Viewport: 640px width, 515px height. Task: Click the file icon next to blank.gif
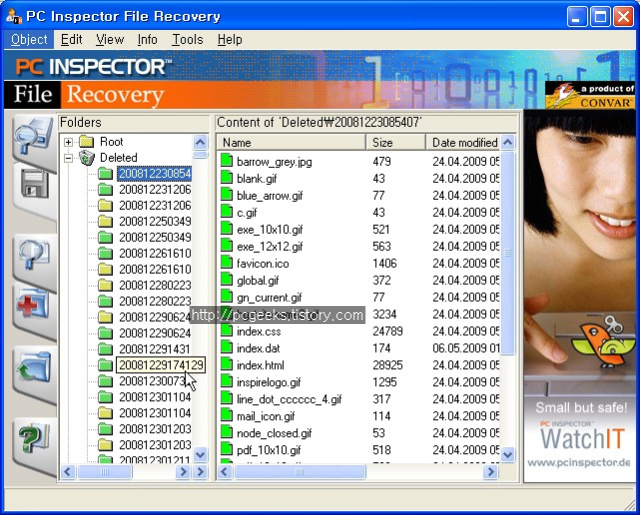pyautogui.click(x=227, y=178)
